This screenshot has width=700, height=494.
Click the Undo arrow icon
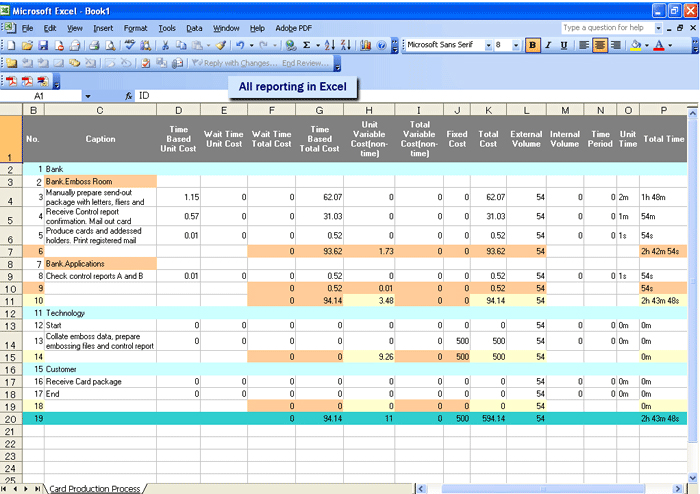(240, 45)
